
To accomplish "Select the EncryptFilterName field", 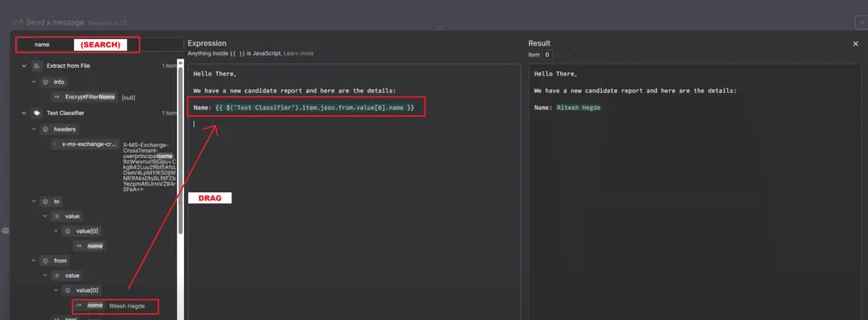I will click(x=90, y=97).
